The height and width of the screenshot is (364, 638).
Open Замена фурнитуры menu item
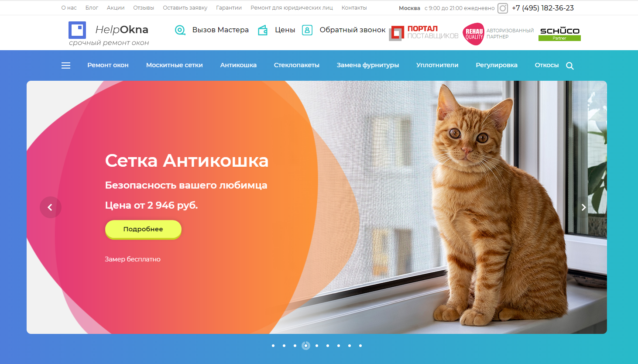point(368,65)
